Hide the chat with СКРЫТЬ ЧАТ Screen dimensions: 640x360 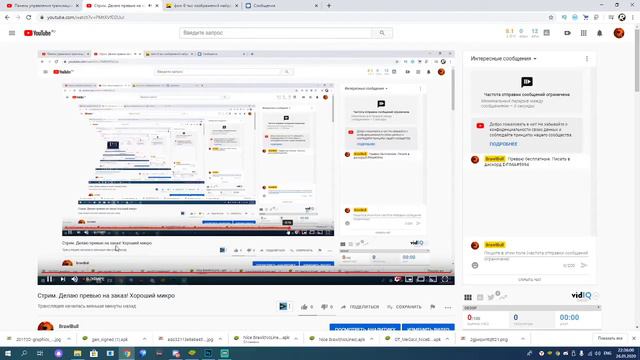529,280
